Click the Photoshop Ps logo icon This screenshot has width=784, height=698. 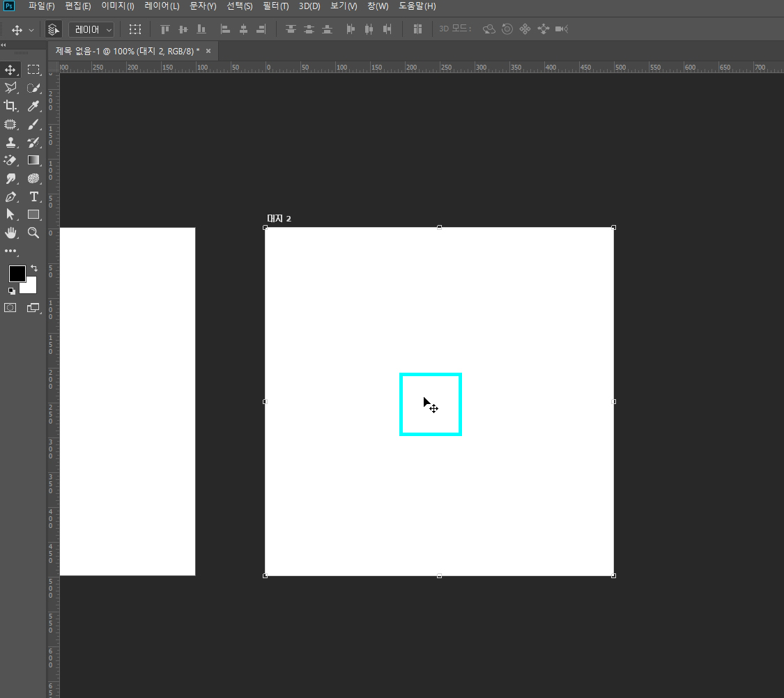pos(9,6)
